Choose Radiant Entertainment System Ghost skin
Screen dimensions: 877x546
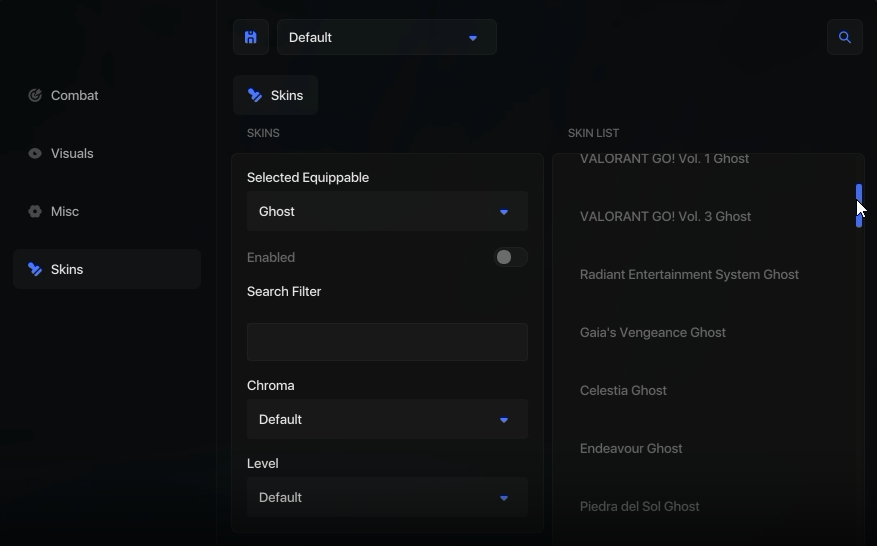pyautogui.click(x=689, y=275)
